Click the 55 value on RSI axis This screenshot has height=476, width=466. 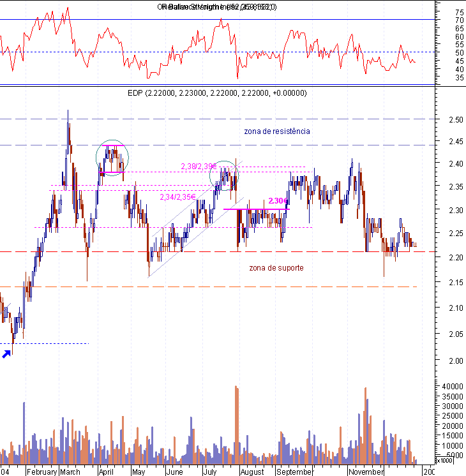[459, 45]
